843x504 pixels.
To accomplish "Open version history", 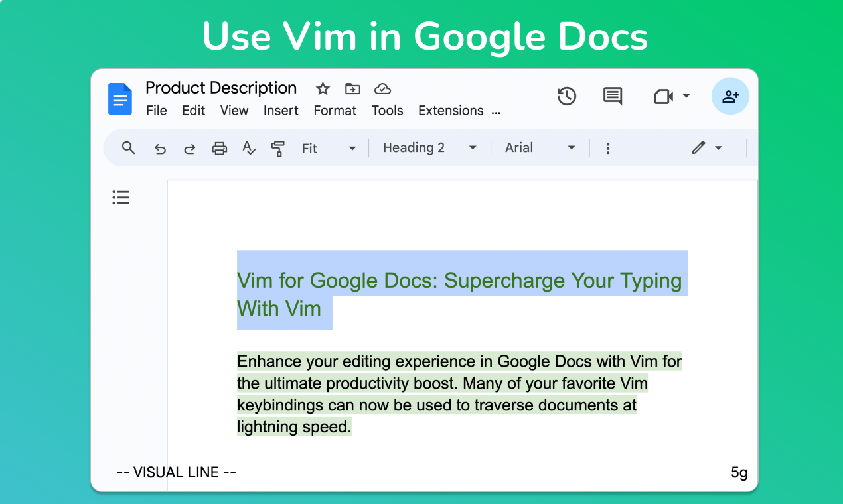I will point(567,96).
